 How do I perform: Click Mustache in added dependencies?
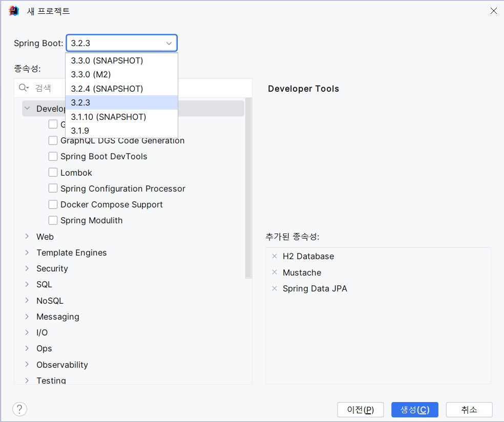302,272
